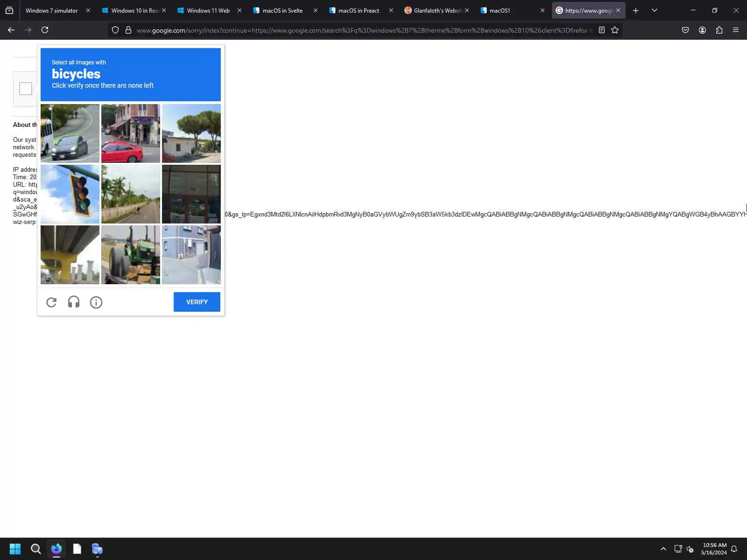Open the network status tray icon
The height and width of the screenshot is (560, 747).
tap(678, 549)
